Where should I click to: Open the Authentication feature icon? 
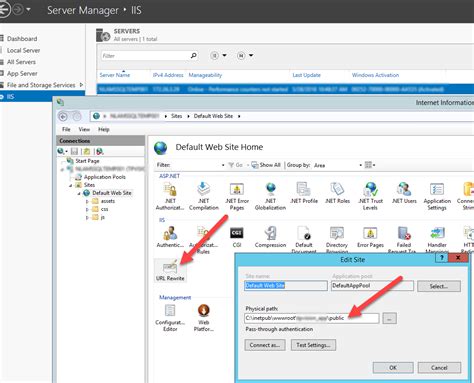(x=170, y=237)
